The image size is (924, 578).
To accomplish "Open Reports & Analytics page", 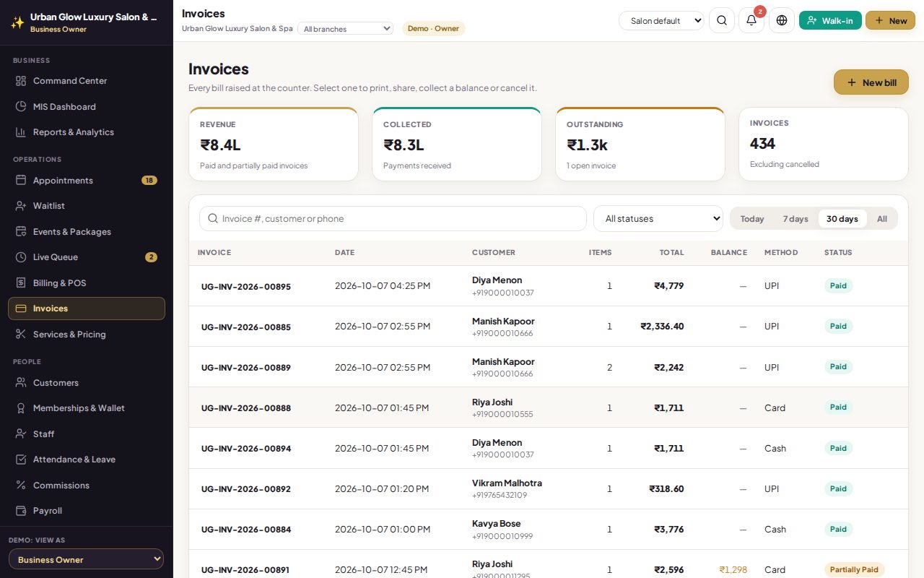I will coord(87,132).
